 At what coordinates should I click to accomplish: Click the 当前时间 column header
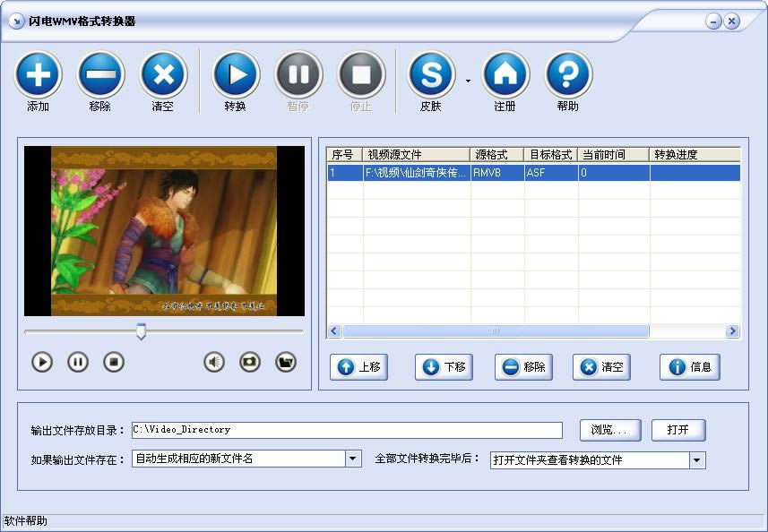(x=614, y=155)
